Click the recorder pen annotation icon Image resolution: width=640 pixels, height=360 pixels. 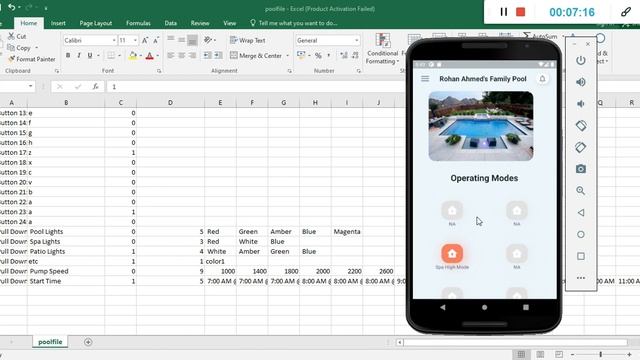625,12
